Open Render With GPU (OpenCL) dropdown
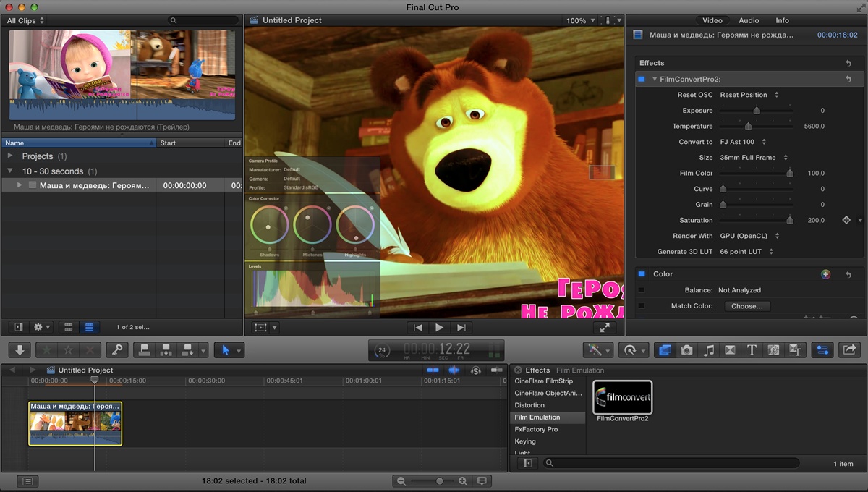868x492 pixels. pyautogui.click(x=750, y=236)
